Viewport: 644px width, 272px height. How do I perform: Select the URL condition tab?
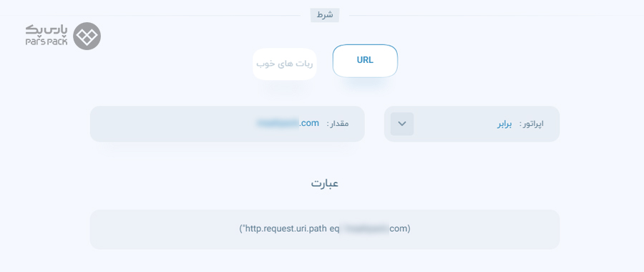coord(365,60)
